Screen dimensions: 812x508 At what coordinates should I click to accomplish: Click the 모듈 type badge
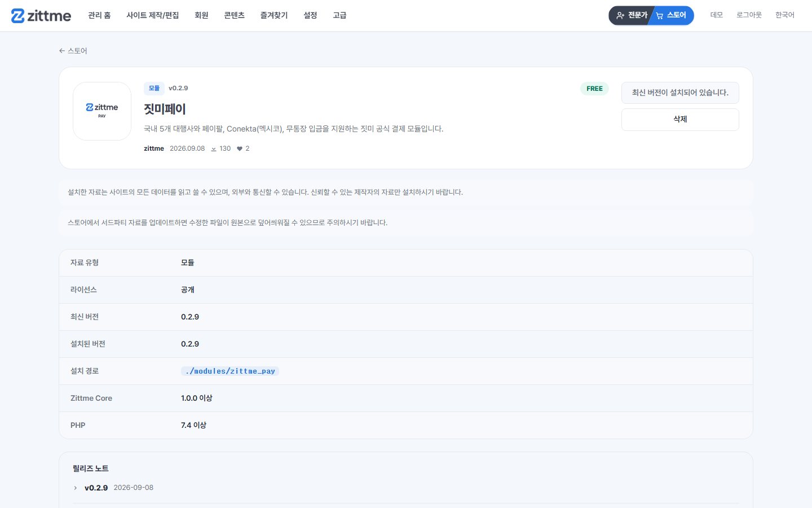coord(154,88)
